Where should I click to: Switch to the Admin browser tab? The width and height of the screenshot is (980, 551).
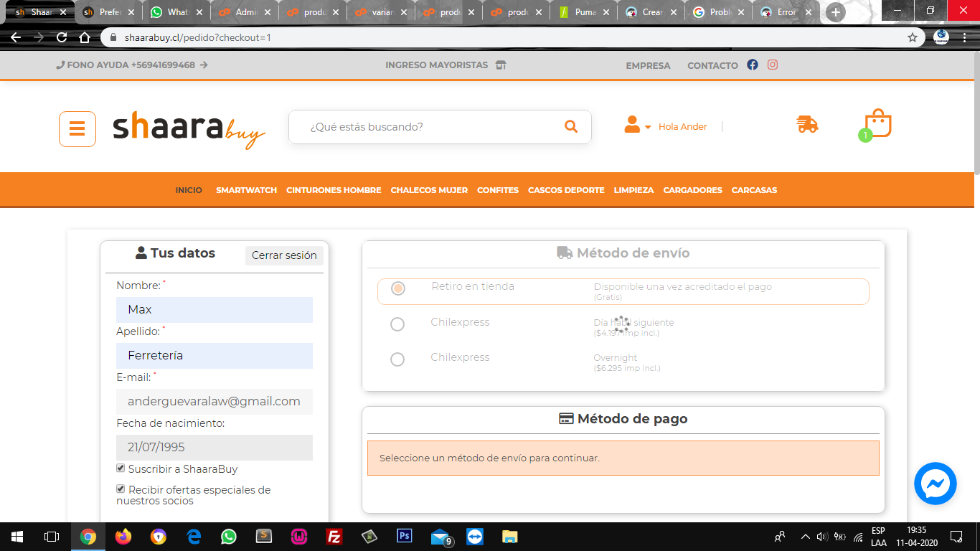tap(245, 12)
